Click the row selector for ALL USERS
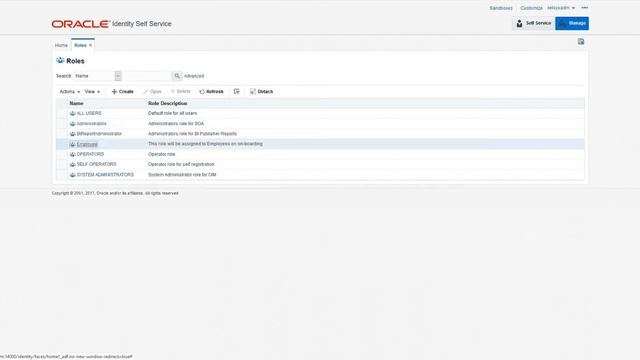The width and height of the screenshot is (640, 360). tap(62, 113)
